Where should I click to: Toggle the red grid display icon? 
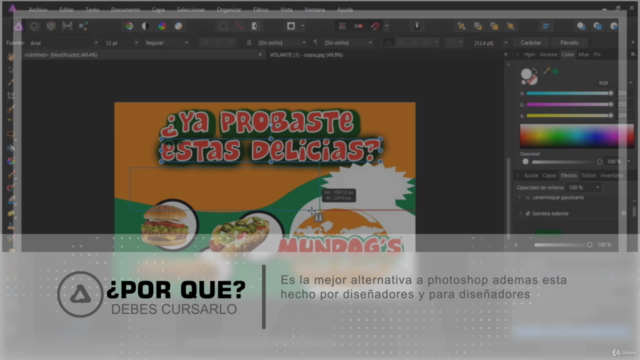pyautogui.click(x=342, y=26)
